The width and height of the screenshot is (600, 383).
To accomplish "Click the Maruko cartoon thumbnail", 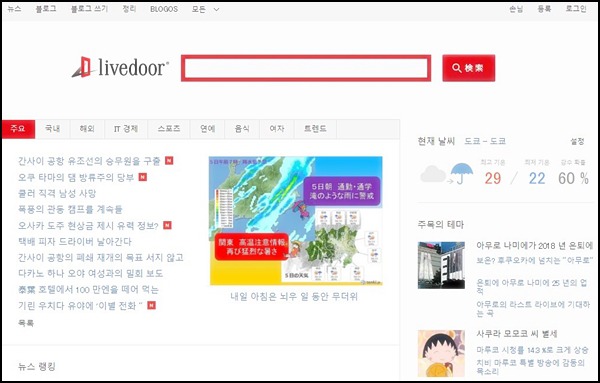I will pos(441,354).
